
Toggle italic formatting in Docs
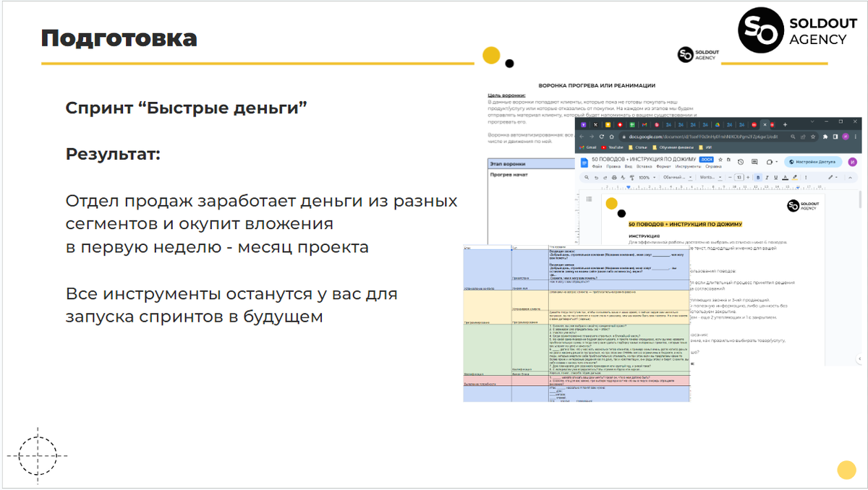(x=767, y=177)
